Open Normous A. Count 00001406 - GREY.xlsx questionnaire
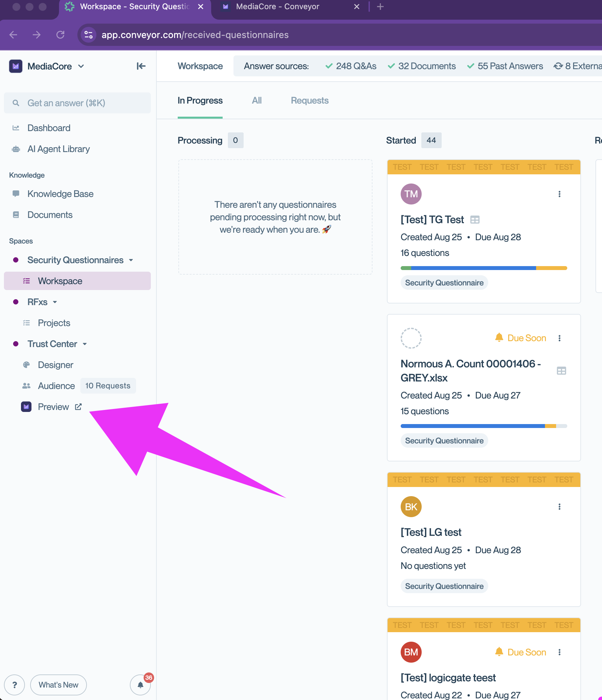 pos(471,371)
